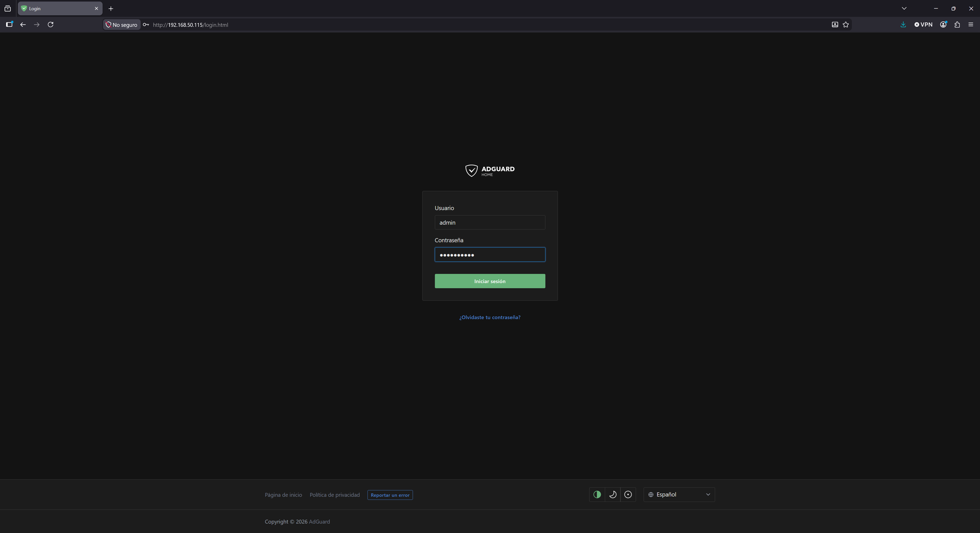Go forward with the browser forward arrow
Image resolution: width=980 pixels, height=533 pixels.
coord(36,25)
